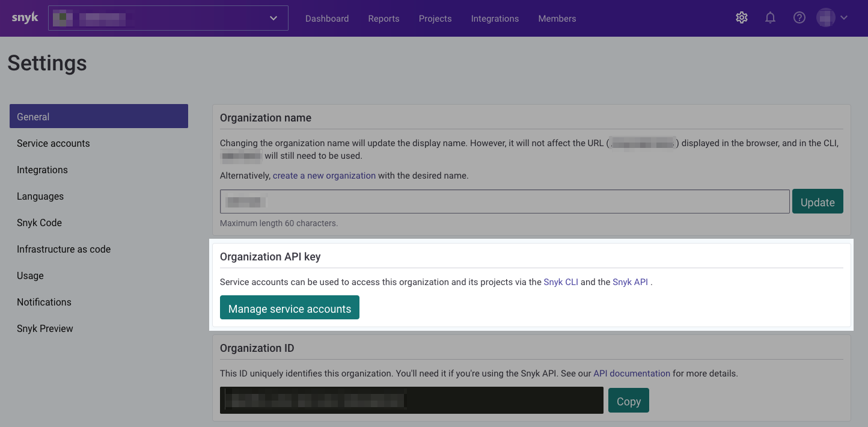Open Projects in top navigation
Screen dimensions: 868x427
(435, 19)
